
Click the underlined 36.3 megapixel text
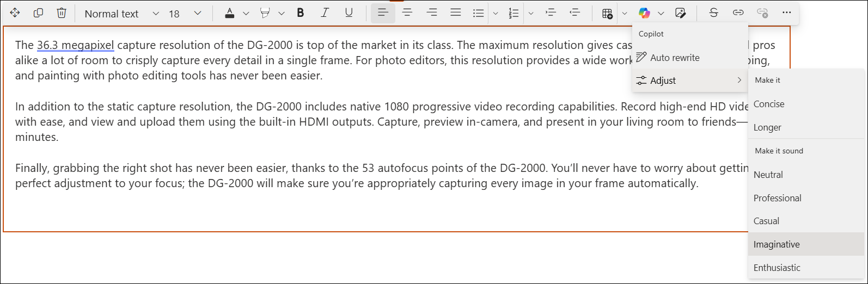click(76, 45)
